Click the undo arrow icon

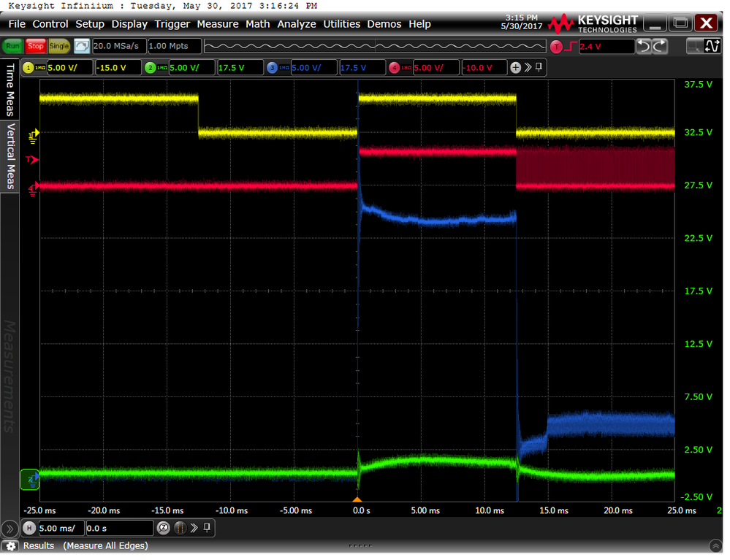tap(644, 46)
